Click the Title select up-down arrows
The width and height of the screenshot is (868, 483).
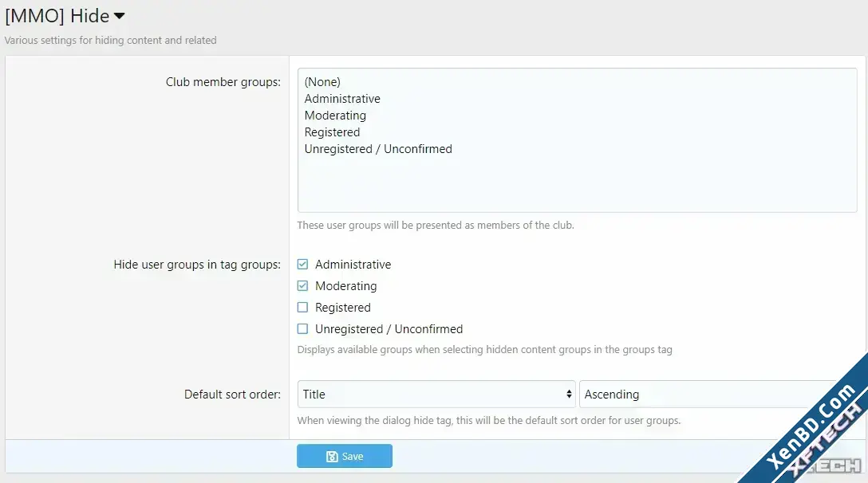[569, 394]
